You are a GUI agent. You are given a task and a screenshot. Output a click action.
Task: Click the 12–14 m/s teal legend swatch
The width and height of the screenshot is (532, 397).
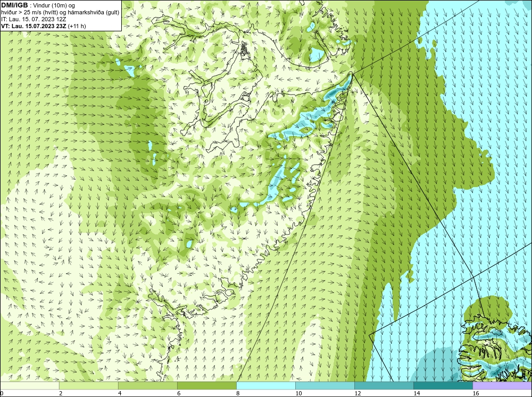[x=384, y=385]
